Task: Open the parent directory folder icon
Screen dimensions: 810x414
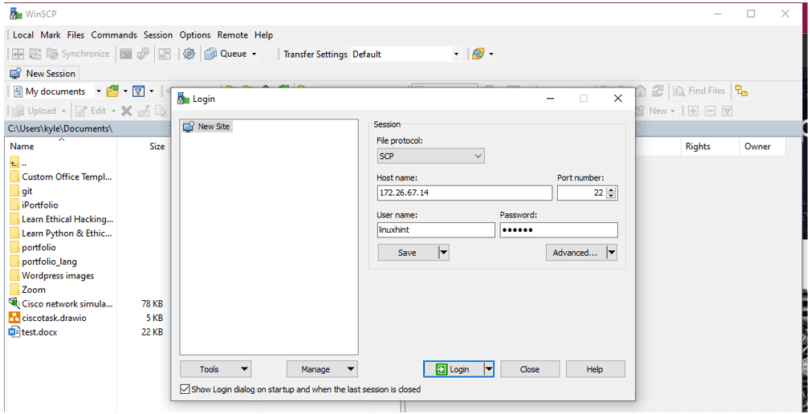Action: [x=14, y=163]
